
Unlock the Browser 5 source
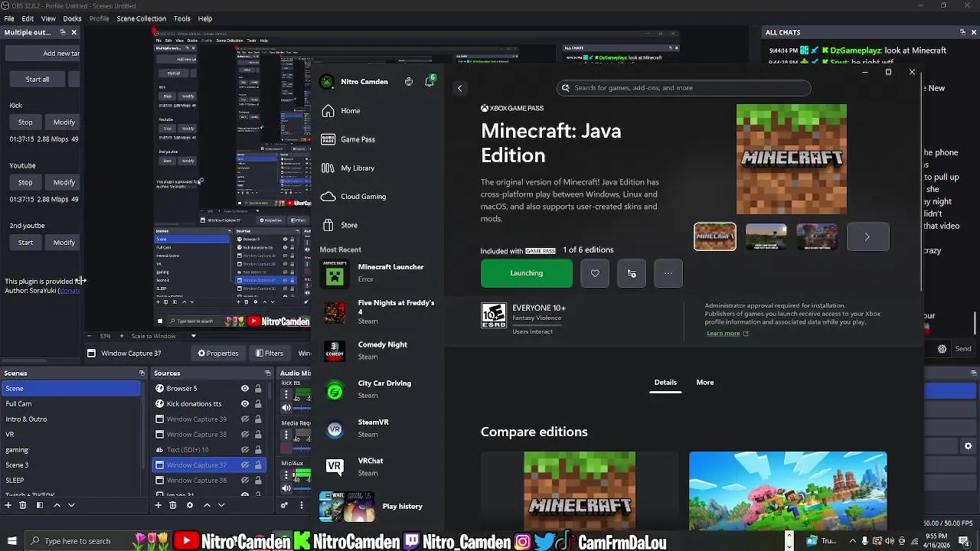[258, 389]
